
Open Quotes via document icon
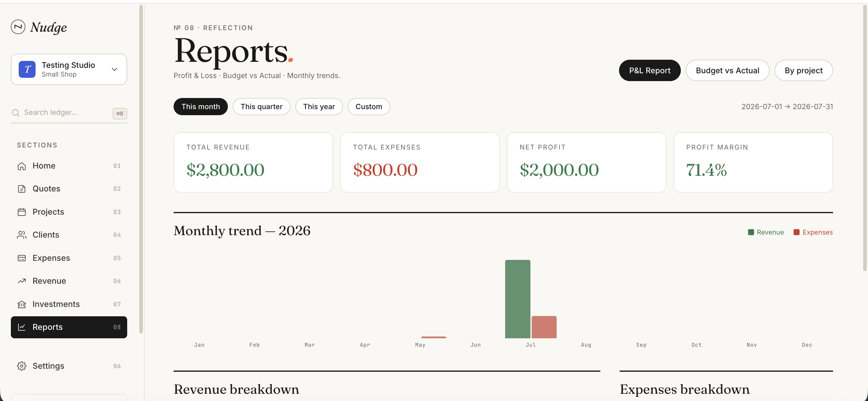coord(22,189)
